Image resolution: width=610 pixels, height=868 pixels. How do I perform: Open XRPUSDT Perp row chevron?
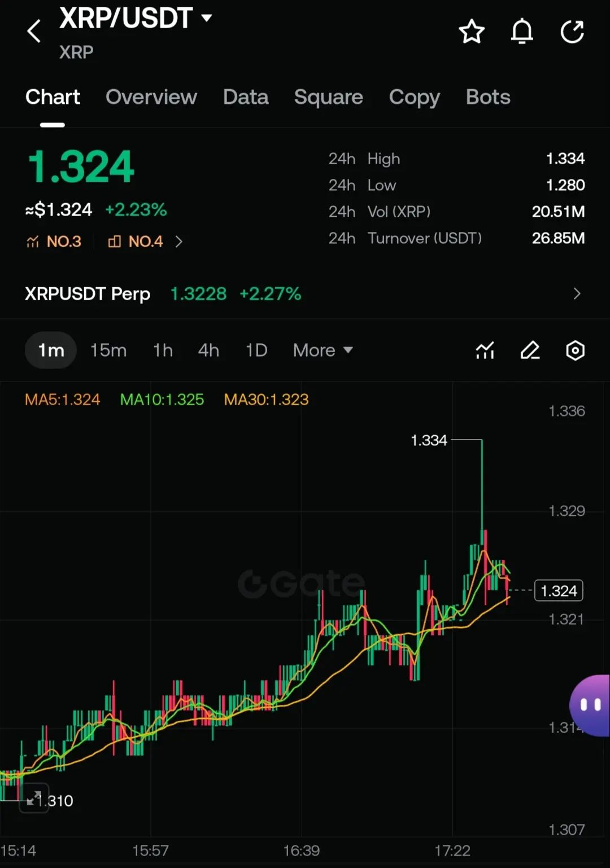577,293
